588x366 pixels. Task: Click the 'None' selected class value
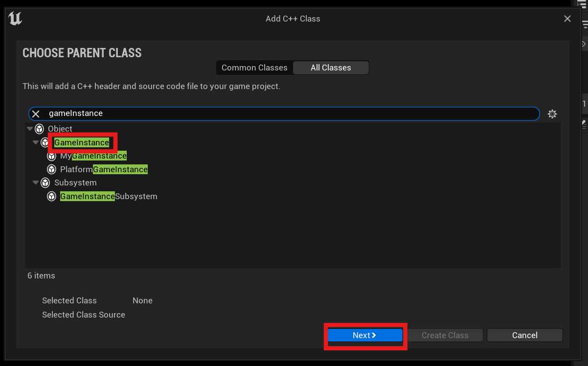[x=142, y=300]
